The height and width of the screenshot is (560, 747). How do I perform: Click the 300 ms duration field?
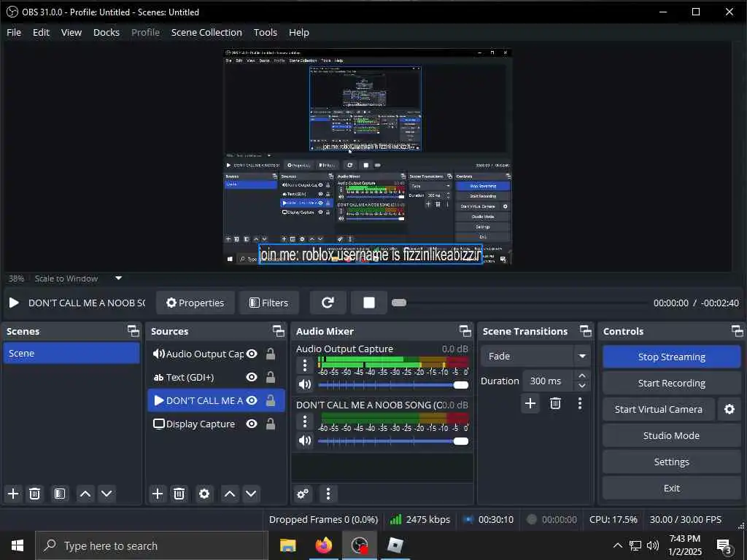tap(548, 381)
